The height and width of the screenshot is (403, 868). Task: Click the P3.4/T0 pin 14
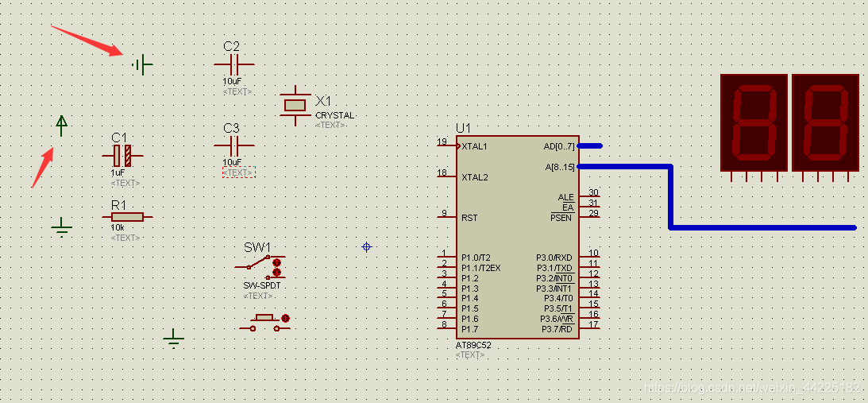point(589,297)
